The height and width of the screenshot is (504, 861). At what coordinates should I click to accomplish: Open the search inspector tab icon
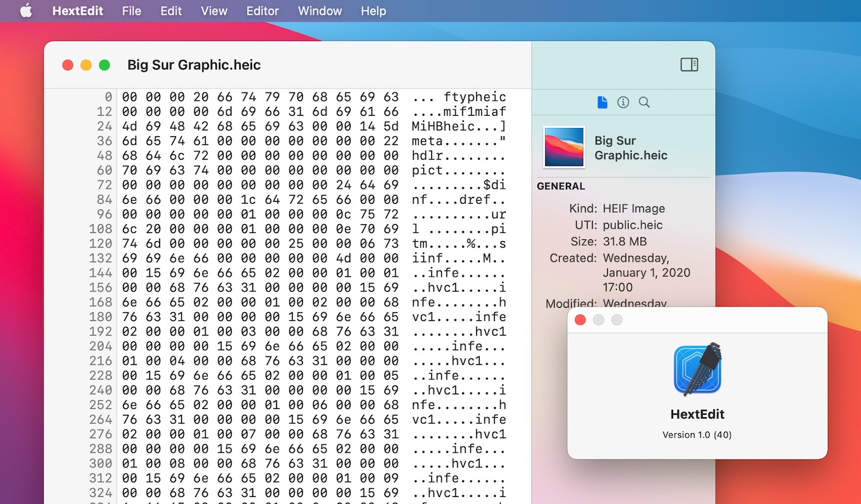coord(644,102)
